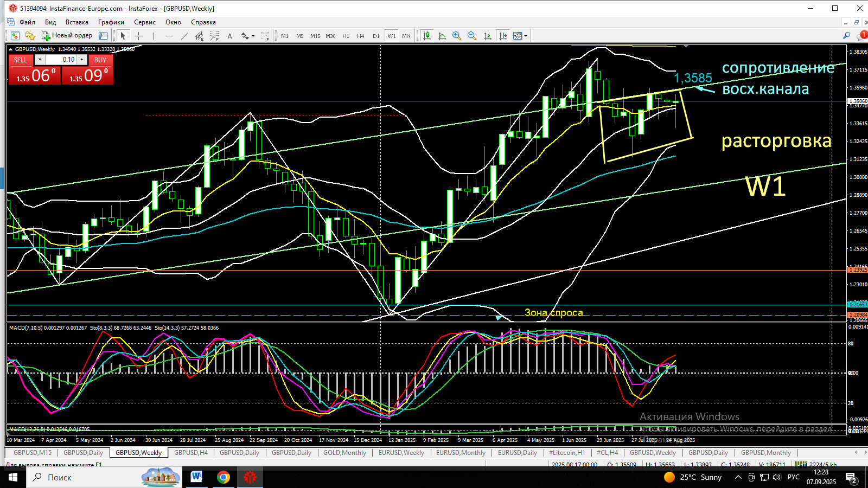This screenshot has height=488, width=868.
Task: Increase the order volume with the up arrow
Action: (x=82, y=60)
